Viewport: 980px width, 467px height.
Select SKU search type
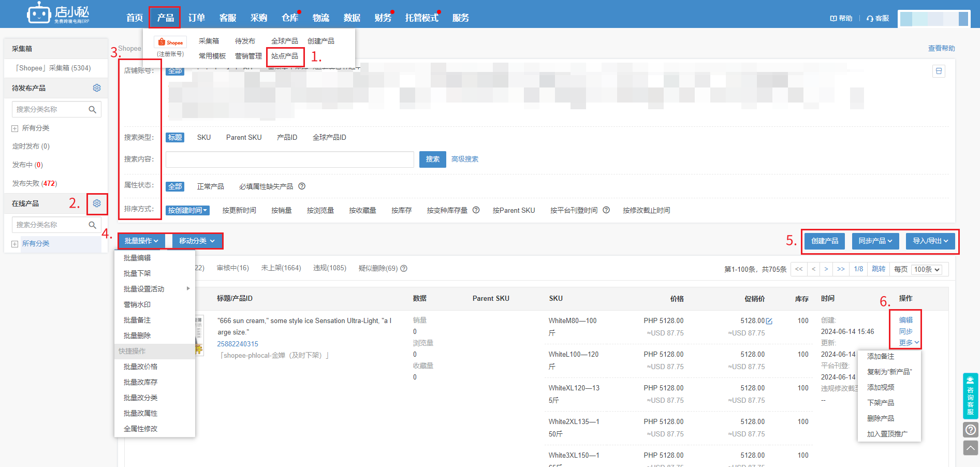click(204, 137)
